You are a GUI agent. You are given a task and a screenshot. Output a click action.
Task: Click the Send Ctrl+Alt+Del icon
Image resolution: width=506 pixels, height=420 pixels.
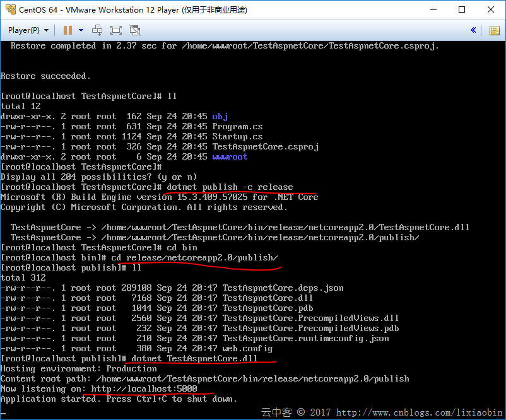97,30
